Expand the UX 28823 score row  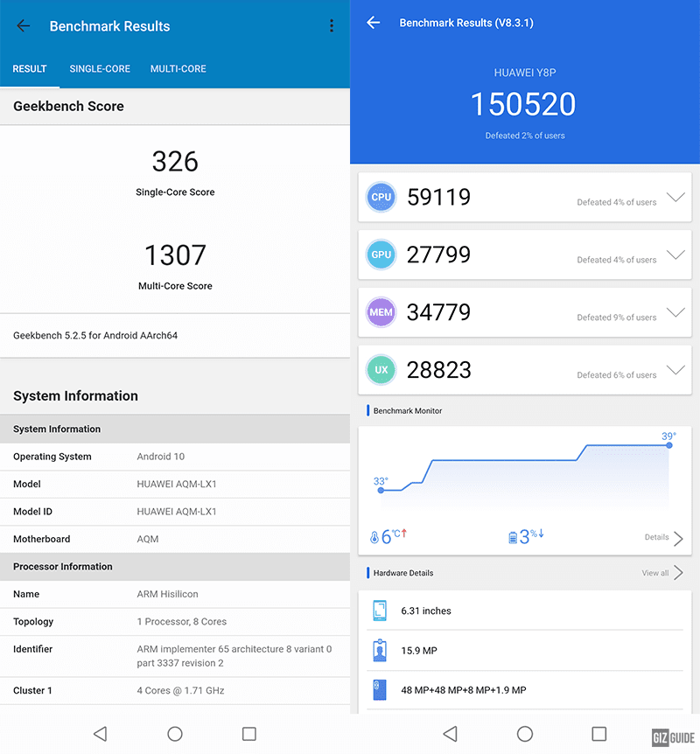(x=675, y=370)
